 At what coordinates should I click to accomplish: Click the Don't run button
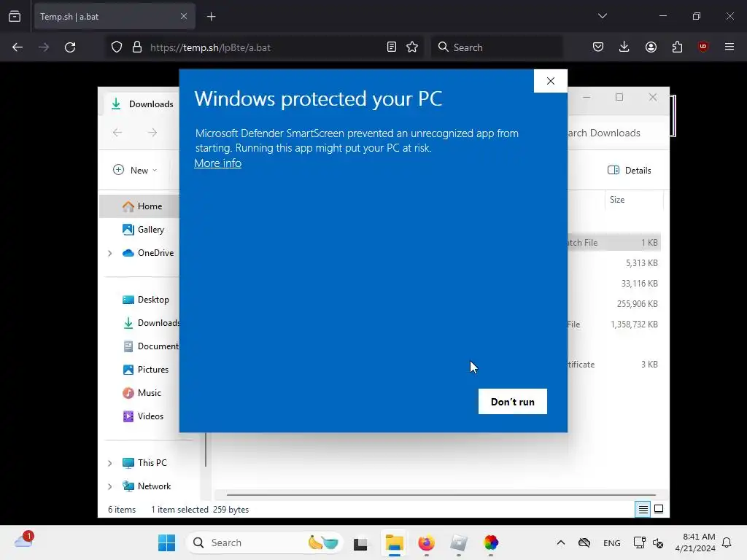(x=513, y=402)
